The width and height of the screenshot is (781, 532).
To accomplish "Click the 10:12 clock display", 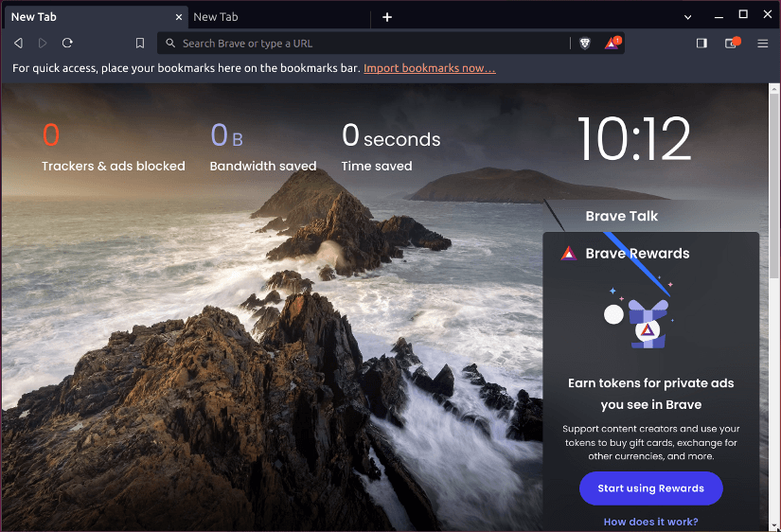I will coord(634,138).
